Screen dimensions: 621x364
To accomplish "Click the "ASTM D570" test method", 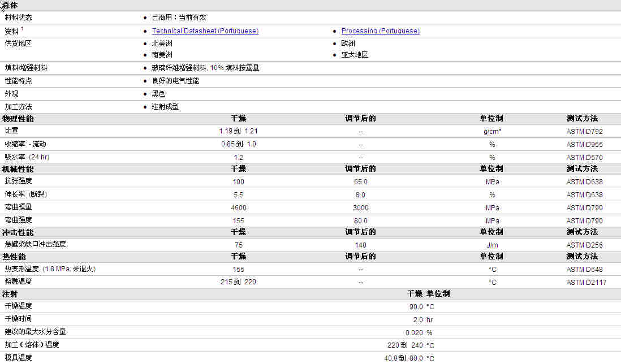I will tap(585, 158).
